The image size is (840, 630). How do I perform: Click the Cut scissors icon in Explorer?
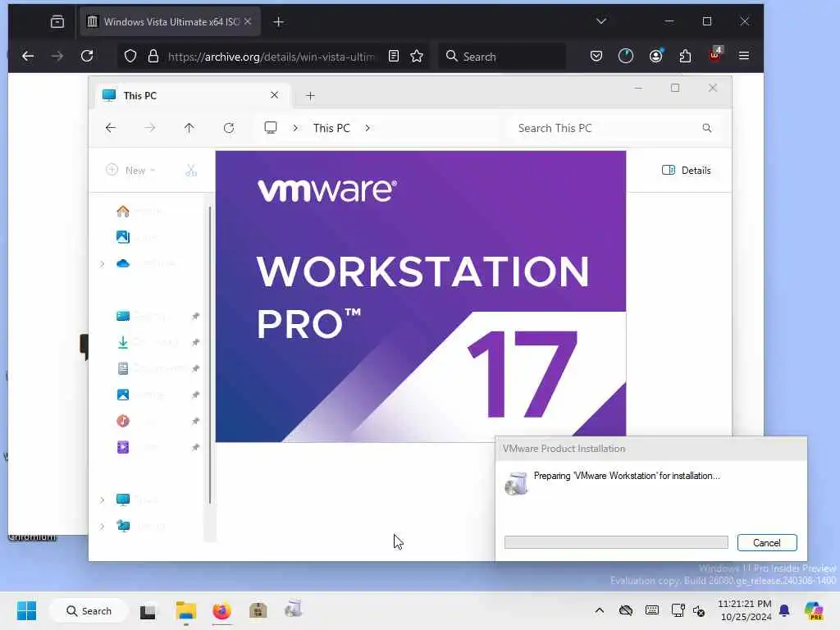click(x=191, y=170)
